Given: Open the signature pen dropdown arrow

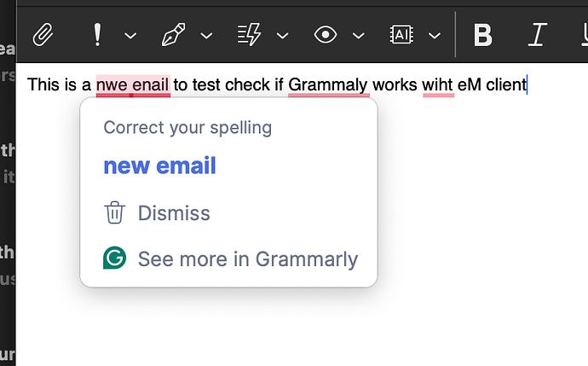Looking at the screenshot, I should point(206,36).
